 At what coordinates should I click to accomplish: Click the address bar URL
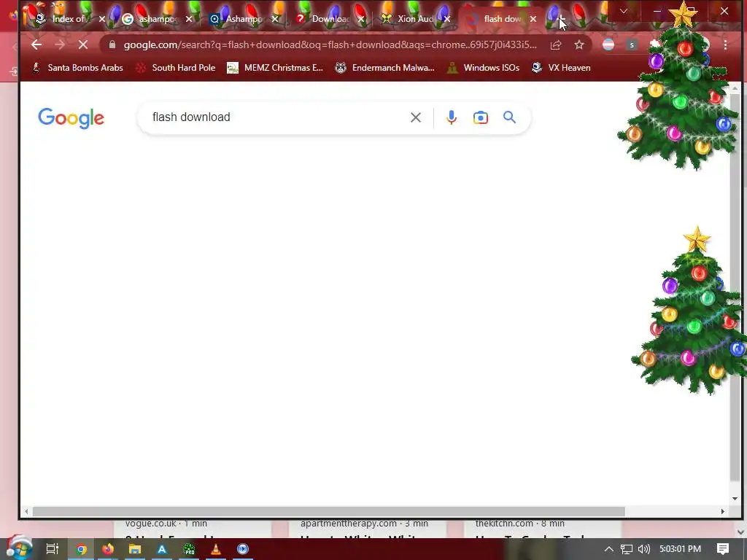pyautogui.click(x=330, y=44)
